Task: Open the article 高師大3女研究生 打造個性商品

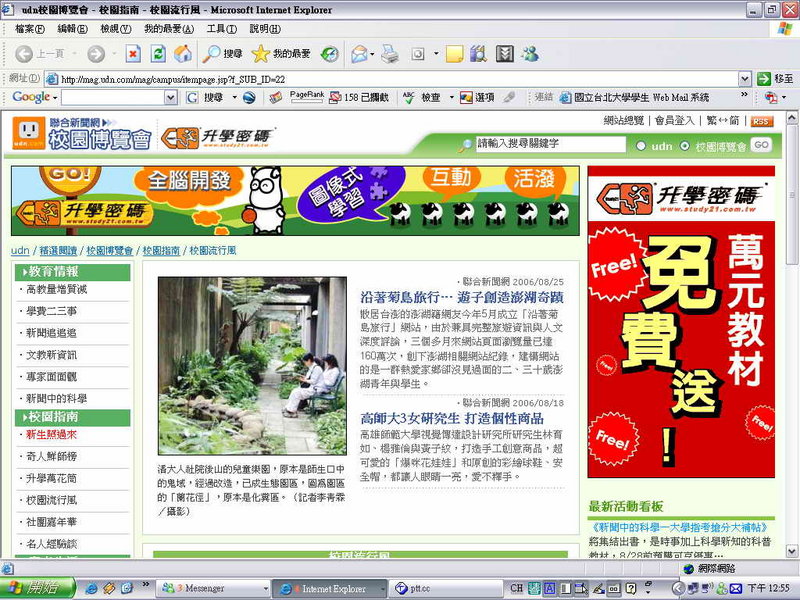Action: point(452,419)
